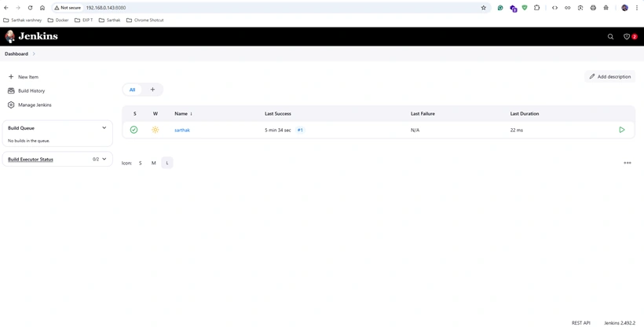Sort by Last Duration column header
Viewport: 644px width, 331px height.
pos(525,113)
